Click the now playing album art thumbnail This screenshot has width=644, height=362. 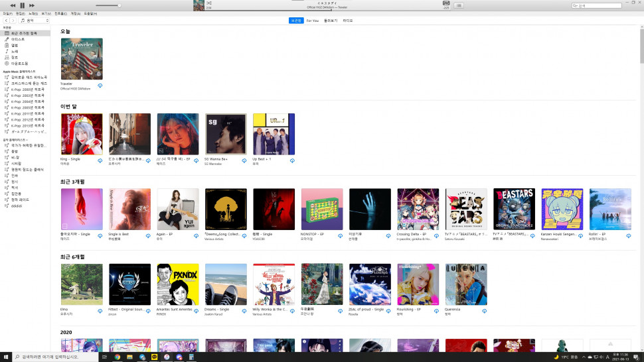click(x=199, y=5)
